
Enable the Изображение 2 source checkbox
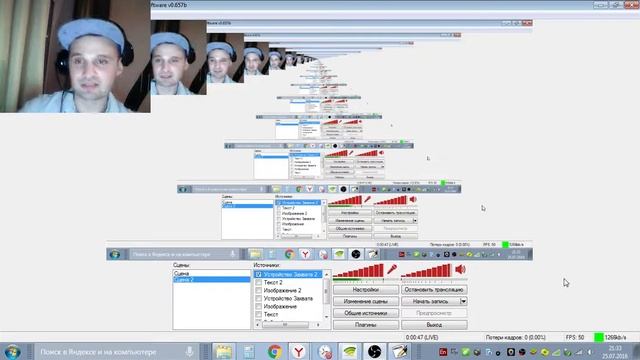point(258,290)
